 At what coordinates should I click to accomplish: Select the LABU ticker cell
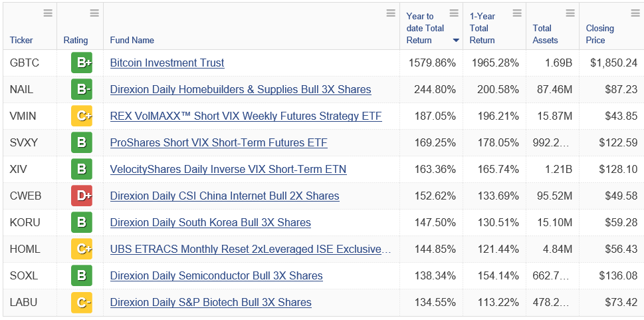pyautogui.click(x=24, y=303)
